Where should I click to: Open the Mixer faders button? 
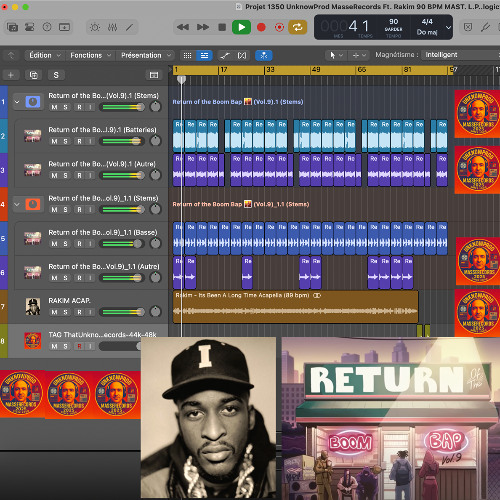pos(112,27)
